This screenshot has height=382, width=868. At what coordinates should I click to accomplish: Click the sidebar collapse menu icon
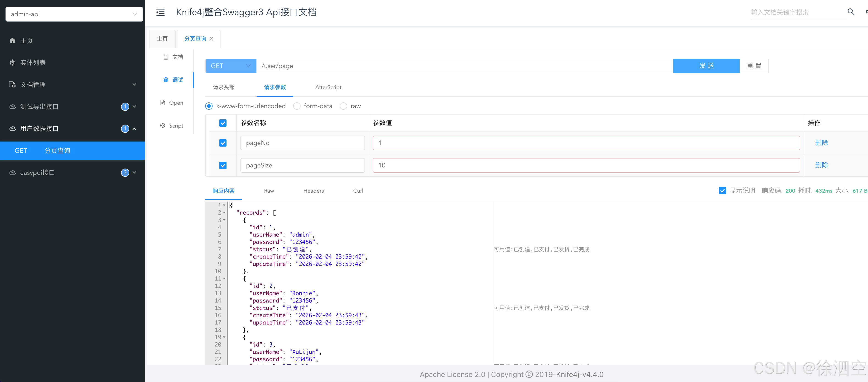pos(160,12)
